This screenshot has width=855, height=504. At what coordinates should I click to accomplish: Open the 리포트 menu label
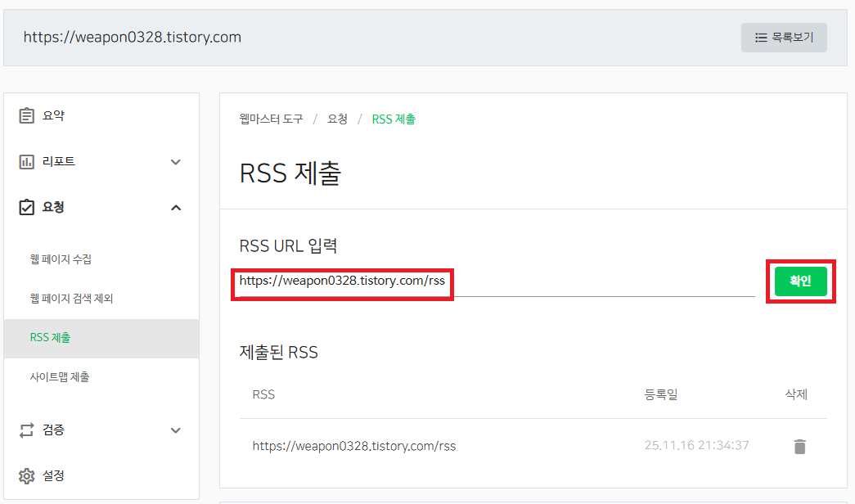point(58,161)
